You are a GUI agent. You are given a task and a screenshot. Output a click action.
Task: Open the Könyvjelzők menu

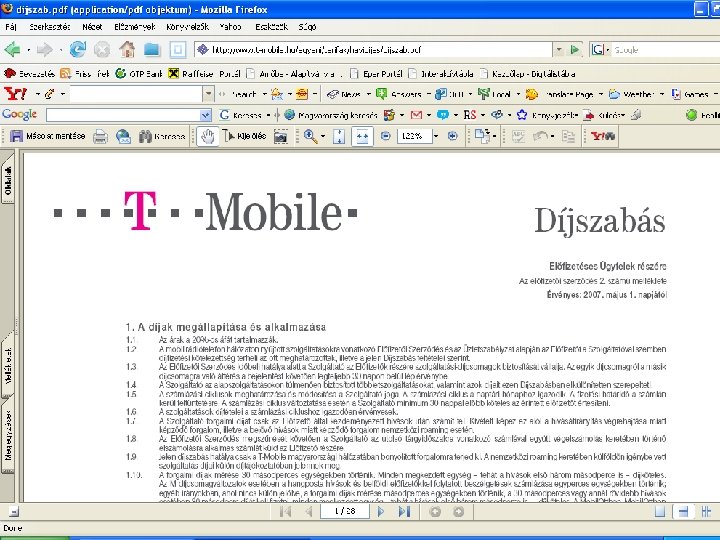coord(187,27)
